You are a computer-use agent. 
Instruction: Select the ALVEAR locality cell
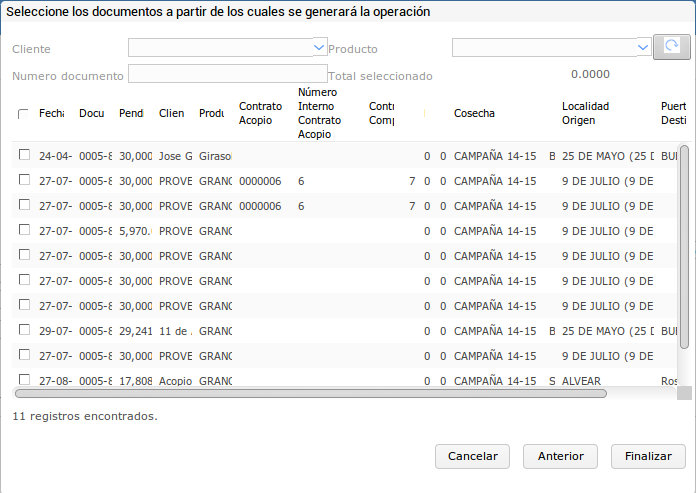(x=581, y=381)
